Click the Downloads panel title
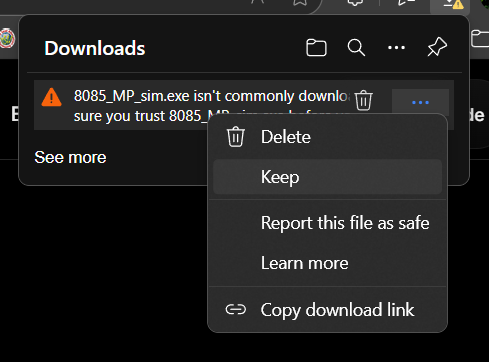The image size is (489, 362). pyautogui.click(x=95, y=48)
